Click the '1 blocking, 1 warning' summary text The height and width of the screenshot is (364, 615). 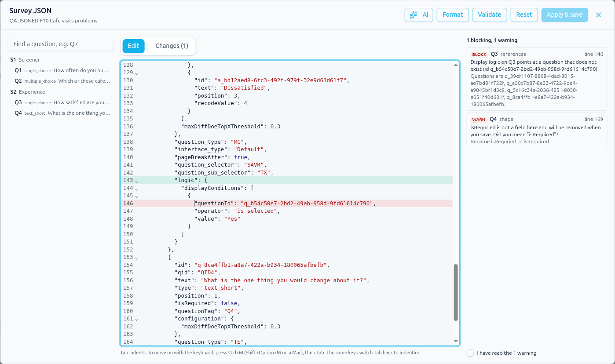pos(492,40)
